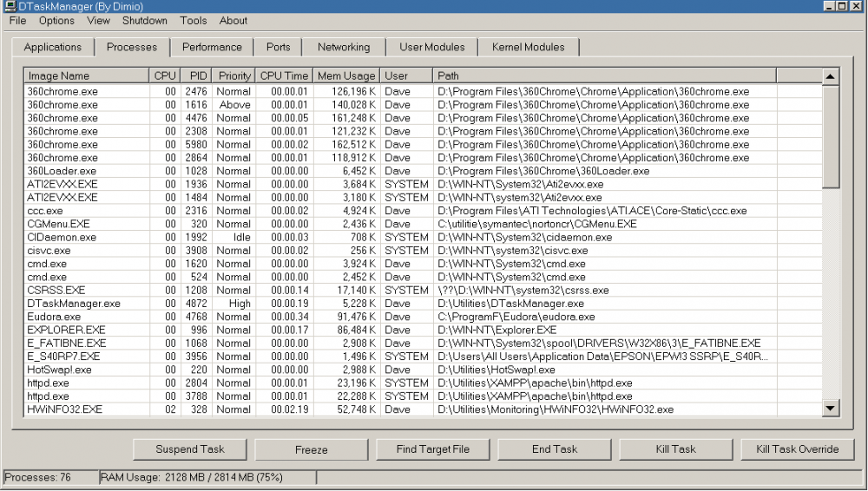Switch to the Applications tab
Viewport: 868px width, 491px height.
coord(53,47)
